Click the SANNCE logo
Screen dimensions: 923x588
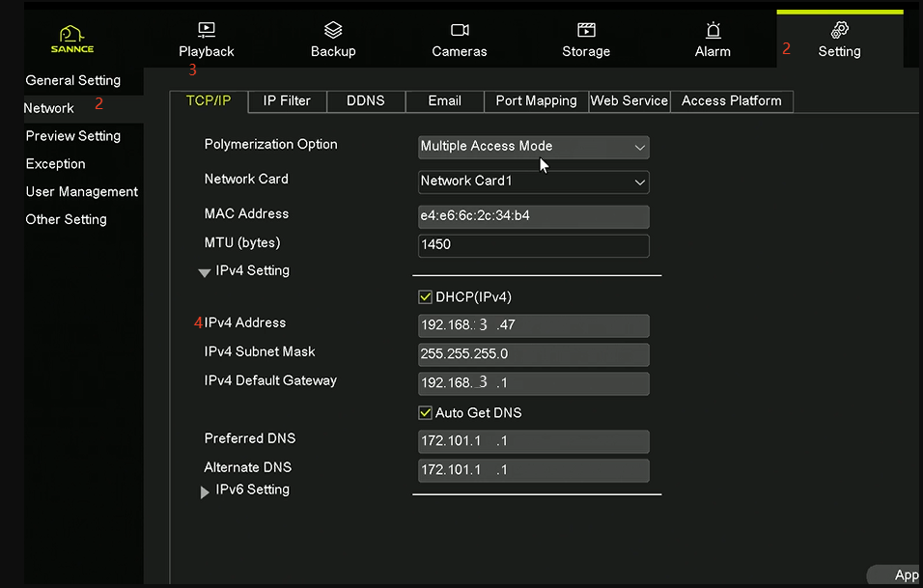(x=72, y=39)
